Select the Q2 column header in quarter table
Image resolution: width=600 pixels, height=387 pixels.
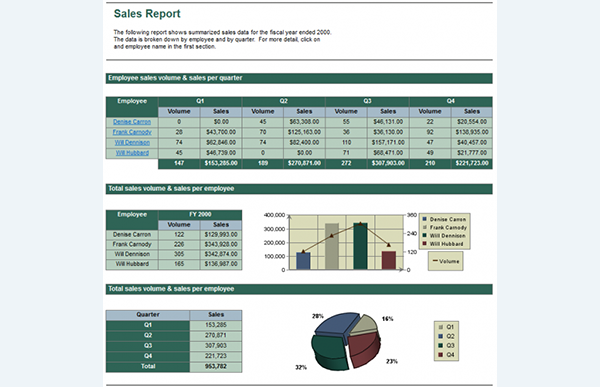tap(284, 101)
